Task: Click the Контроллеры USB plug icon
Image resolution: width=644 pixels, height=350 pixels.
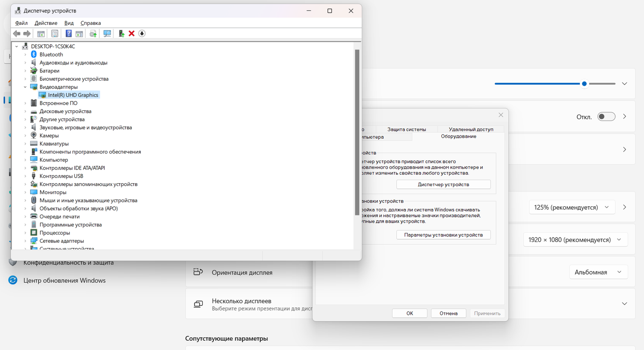Action: coord(34,176)
